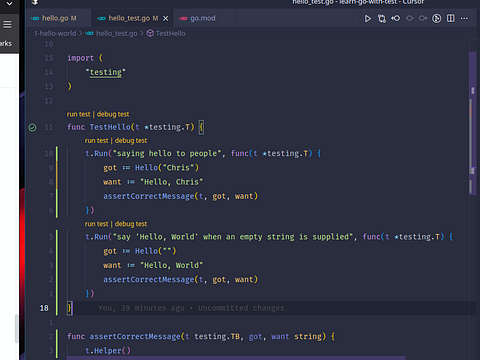
Task: Go to next change arrow icon
Action: tap(423, 18)
